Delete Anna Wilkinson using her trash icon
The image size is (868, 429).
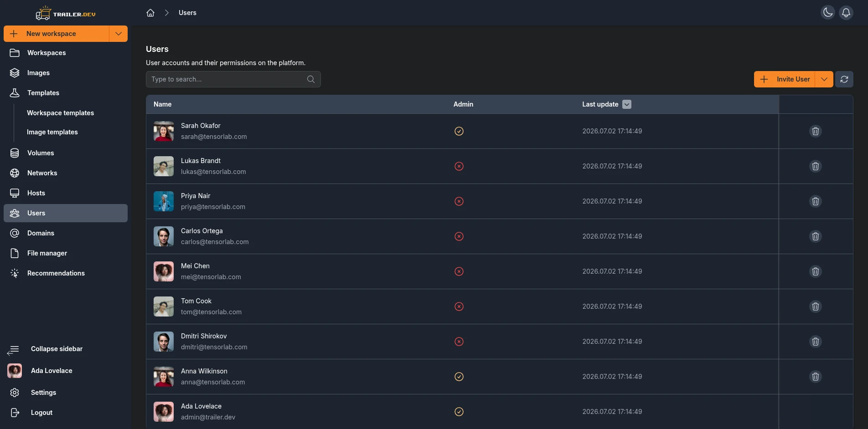816,377
